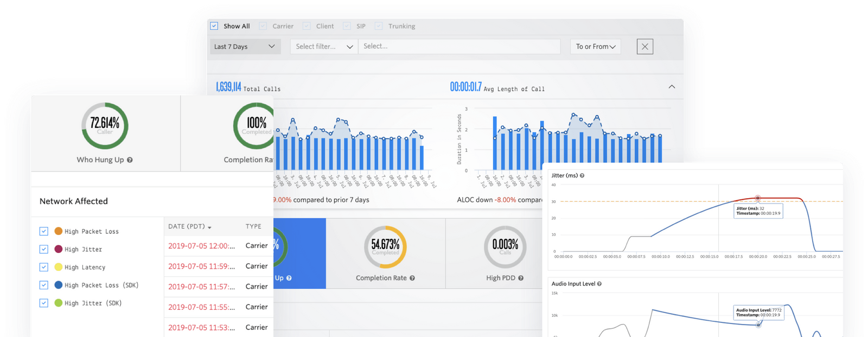Open the 2019-07-05 12:00 event row
The height and width of the screenshot is (337, 868).
pyautogui.click(x=219, y=246)
